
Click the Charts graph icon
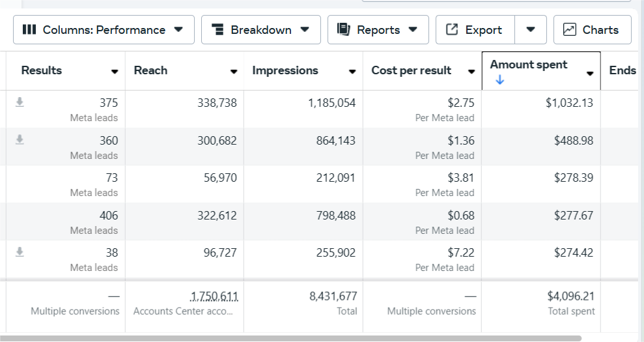(570, 30)
